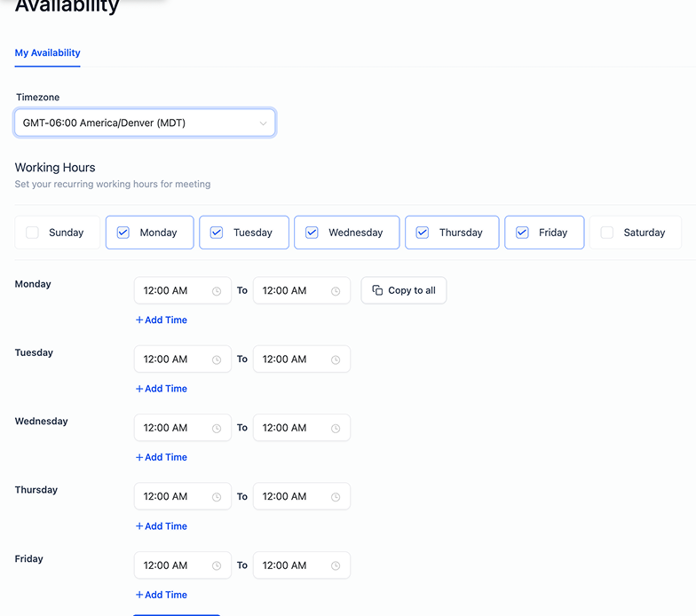The image size is (696, 616).
Task: Uncheck the Wednesday working day
Action: [x=312, y=233]
